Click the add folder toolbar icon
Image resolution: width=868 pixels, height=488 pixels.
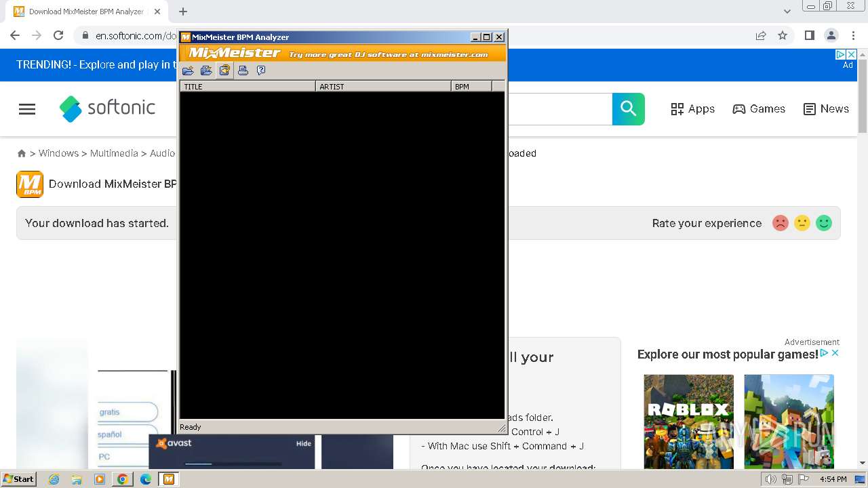pyautogui.click(x=206, y=70)
